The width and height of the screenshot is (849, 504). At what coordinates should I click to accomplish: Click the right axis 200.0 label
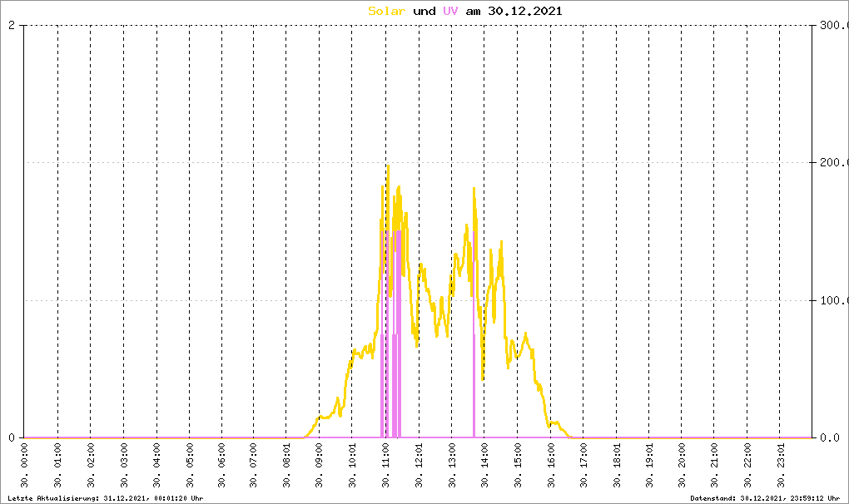(832, 163)
